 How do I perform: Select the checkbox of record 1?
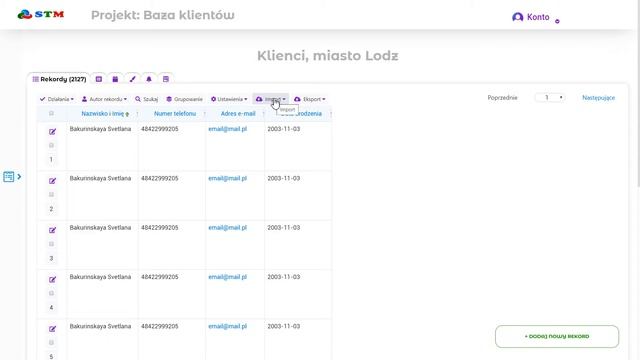pos(51,145)
